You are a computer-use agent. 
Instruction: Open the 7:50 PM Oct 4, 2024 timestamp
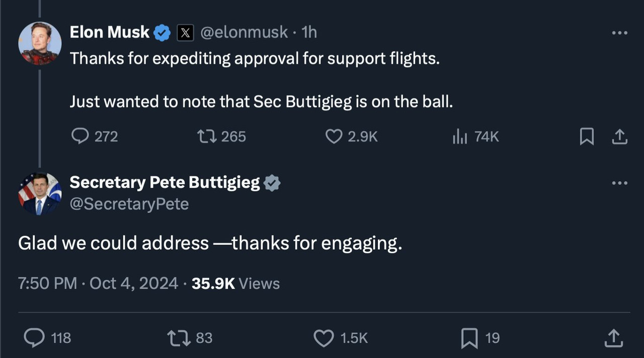click(98, 284)
